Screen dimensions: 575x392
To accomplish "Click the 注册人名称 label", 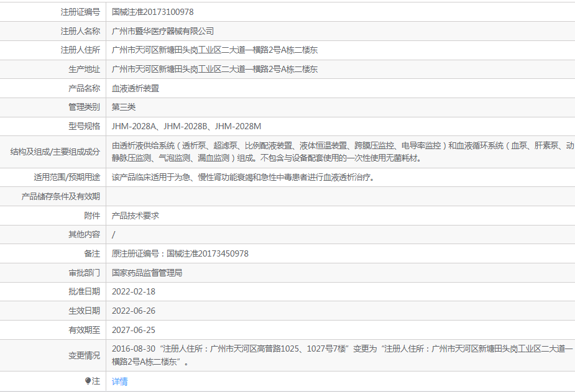I will pyautogui.click(x=80, y=31).
